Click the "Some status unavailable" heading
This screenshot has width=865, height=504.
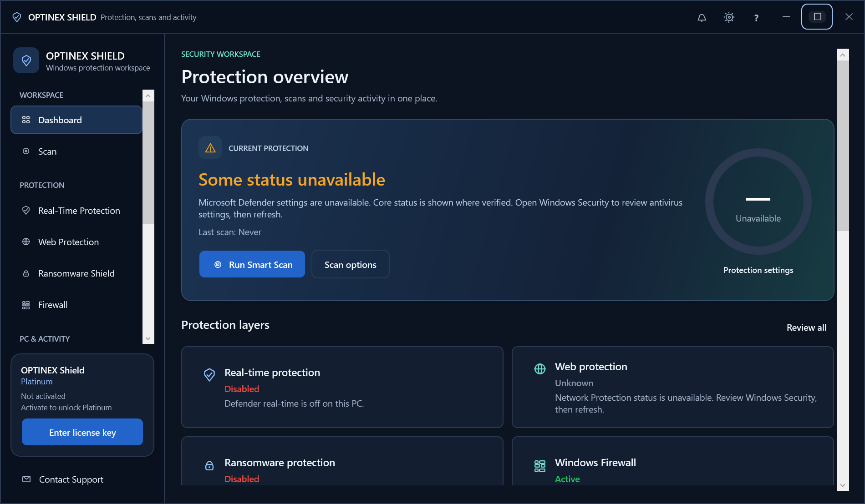(x=292, y=180)
